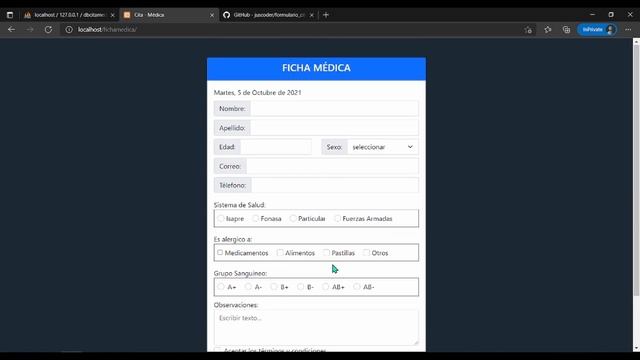Click the page vertical scrollbar
The image size is (640, 360).
tap(636, 170)
